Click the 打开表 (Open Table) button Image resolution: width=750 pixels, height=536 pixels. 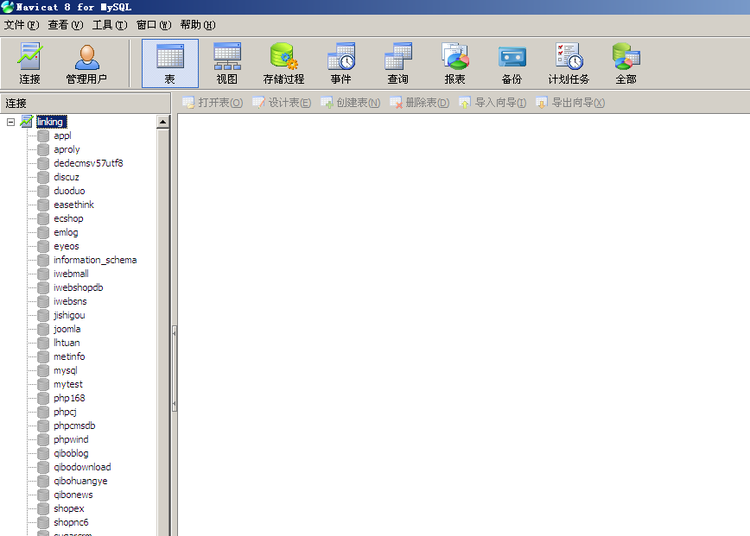pos(213,102)
